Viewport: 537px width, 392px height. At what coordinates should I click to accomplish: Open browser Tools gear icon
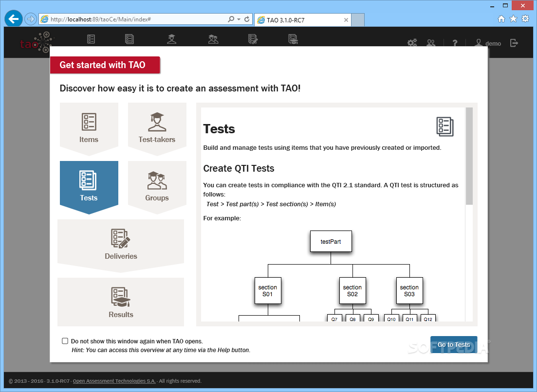(x=525, y=19)
